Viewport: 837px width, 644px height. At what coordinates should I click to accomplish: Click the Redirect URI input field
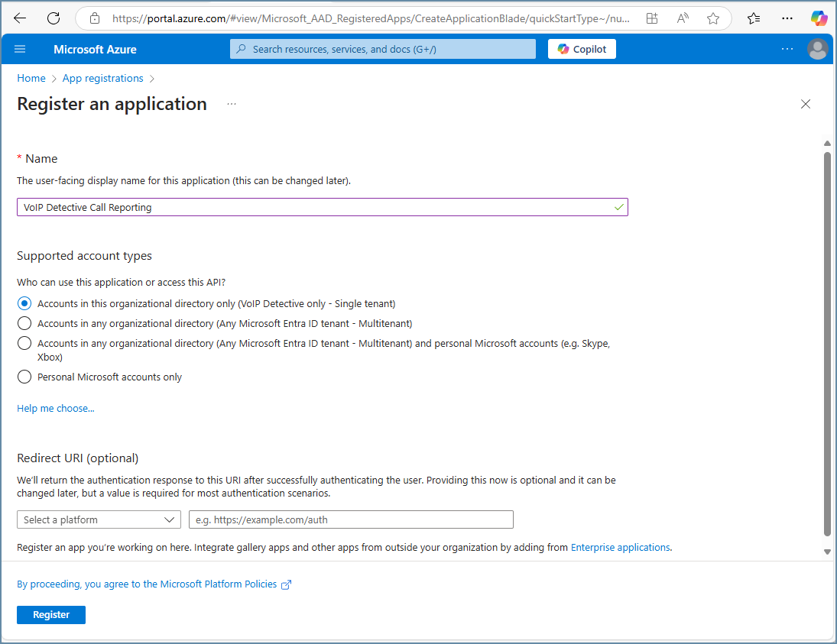(x=352, y=519)
